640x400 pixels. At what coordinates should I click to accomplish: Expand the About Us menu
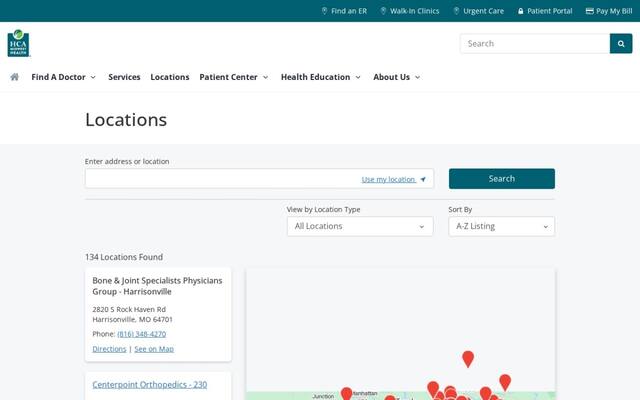397,77
